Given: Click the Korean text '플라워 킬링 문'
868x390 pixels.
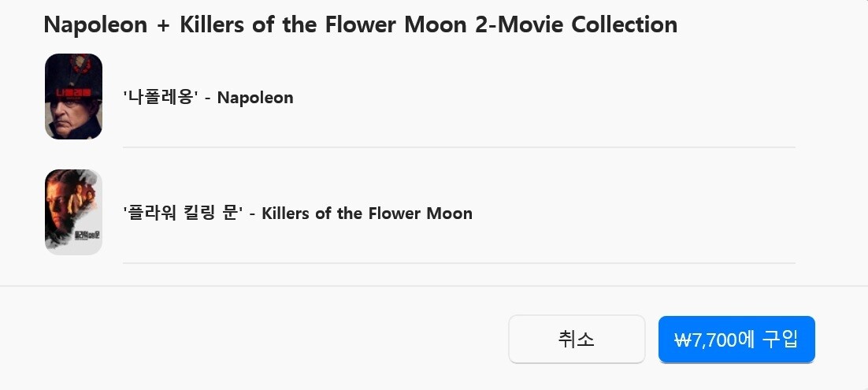Looking at the screenshot, I should 181,213.
